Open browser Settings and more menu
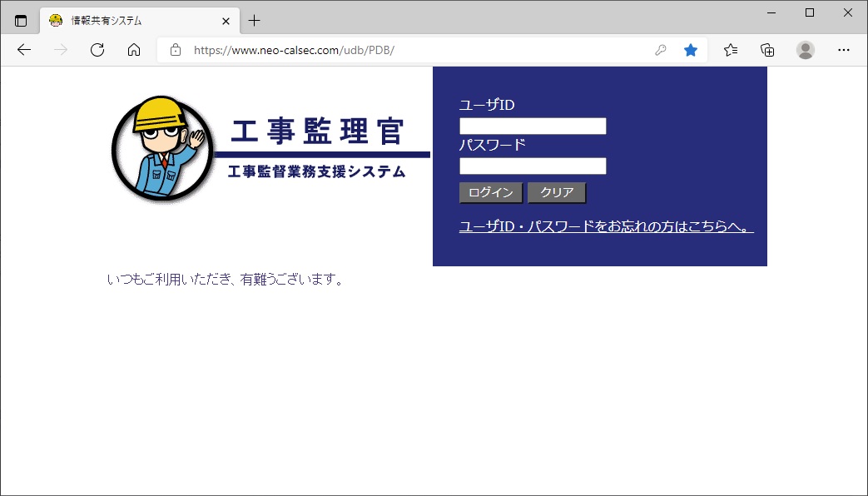The height and width of the screenshot is (496, 868). point(844,51)
